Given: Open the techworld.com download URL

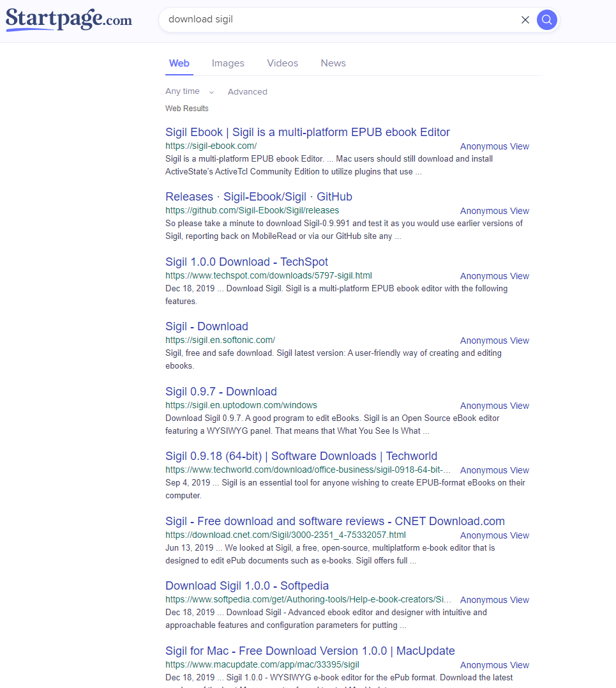Looking at the screenshot, I should [x=308, y=470].
